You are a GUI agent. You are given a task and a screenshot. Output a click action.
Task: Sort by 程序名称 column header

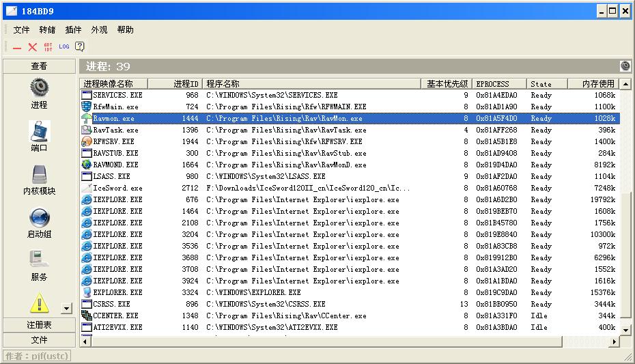[311, 84]
